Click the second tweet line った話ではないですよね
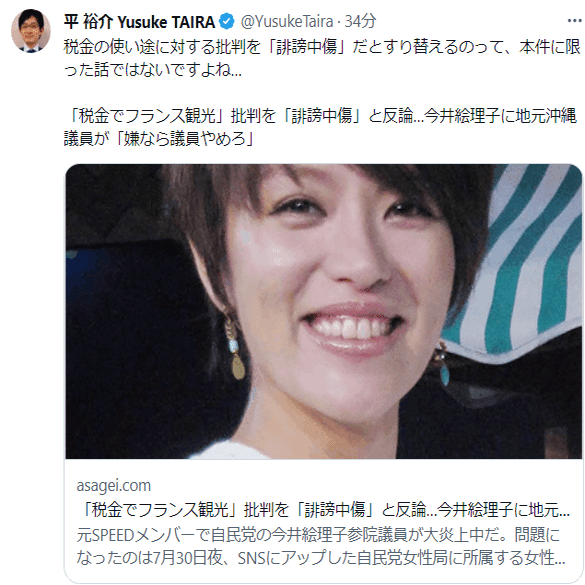The image size is (585, 585). 153,70
